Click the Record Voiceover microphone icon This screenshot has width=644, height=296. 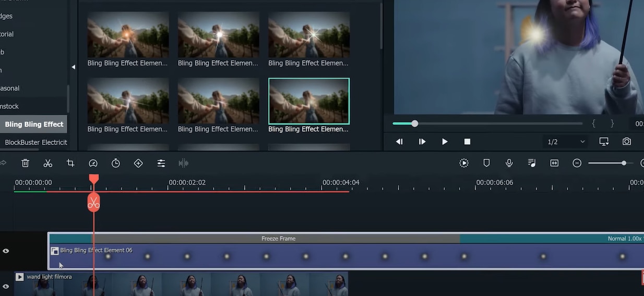509,163
